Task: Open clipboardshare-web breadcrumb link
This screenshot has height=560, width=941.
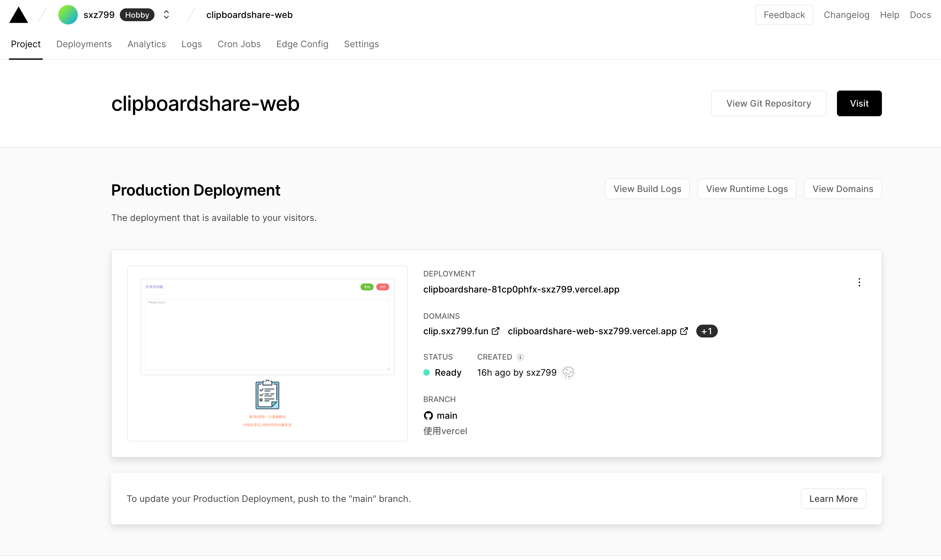Action: pyautogui.click(x=250, y=15)
